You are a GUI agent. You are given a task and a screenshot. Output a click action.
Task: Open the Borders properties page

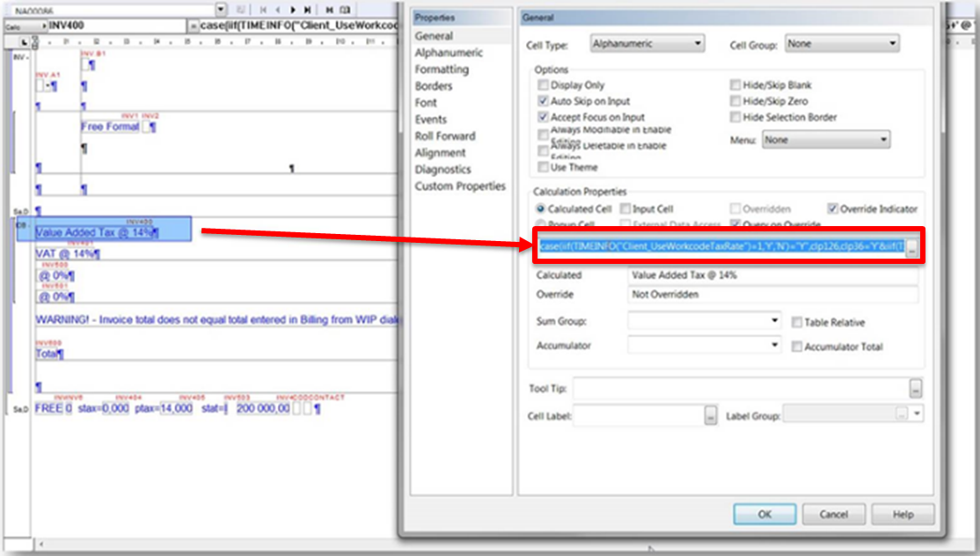point(434,86)
